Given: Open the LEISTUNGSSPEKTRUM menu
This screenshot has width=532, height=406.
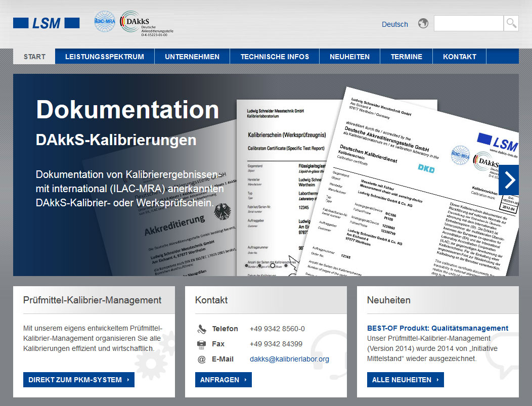Looking at the screenshot, I should [x=105, y=57].
